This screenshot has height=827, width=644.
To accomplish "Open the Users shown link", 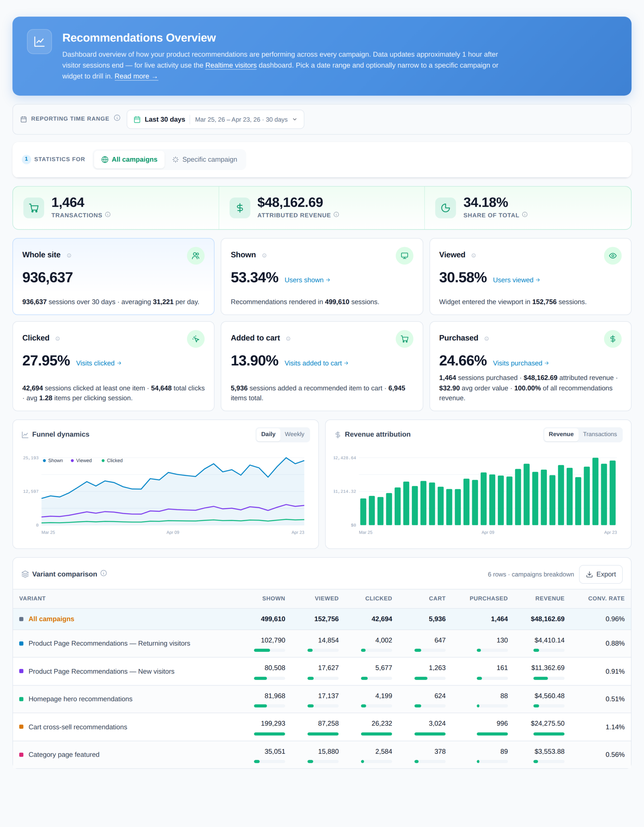I will tap(307, 280).
